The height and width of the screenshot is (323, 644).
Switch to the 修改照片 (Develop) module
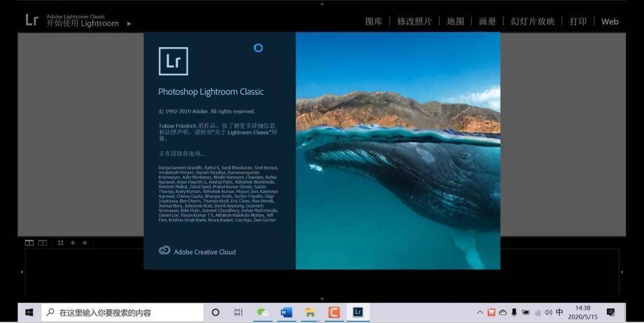414,21
